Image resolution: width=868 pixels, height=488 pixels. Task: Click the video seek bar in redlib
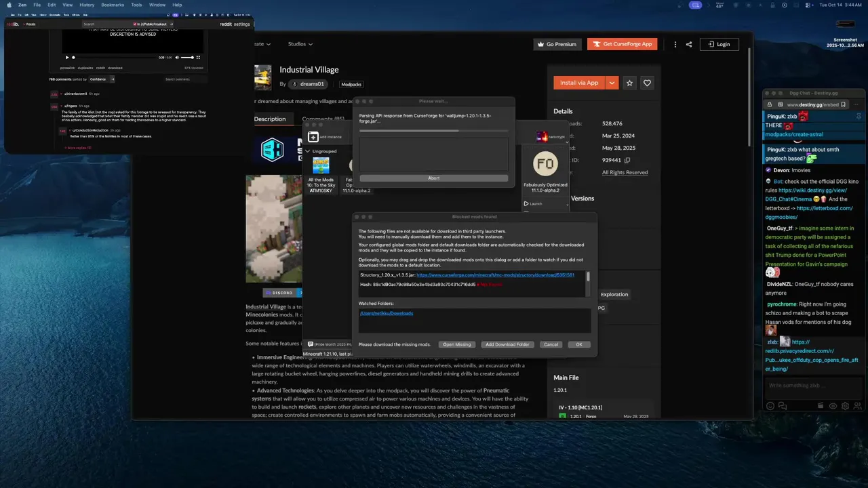tap(114, 58)
